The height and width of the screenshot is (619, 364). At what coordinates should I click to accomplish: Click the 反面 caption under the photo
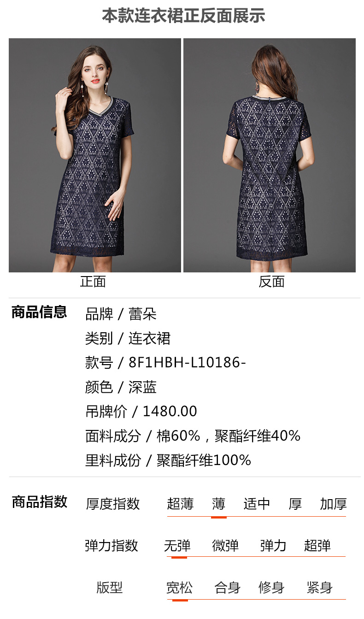271,282
